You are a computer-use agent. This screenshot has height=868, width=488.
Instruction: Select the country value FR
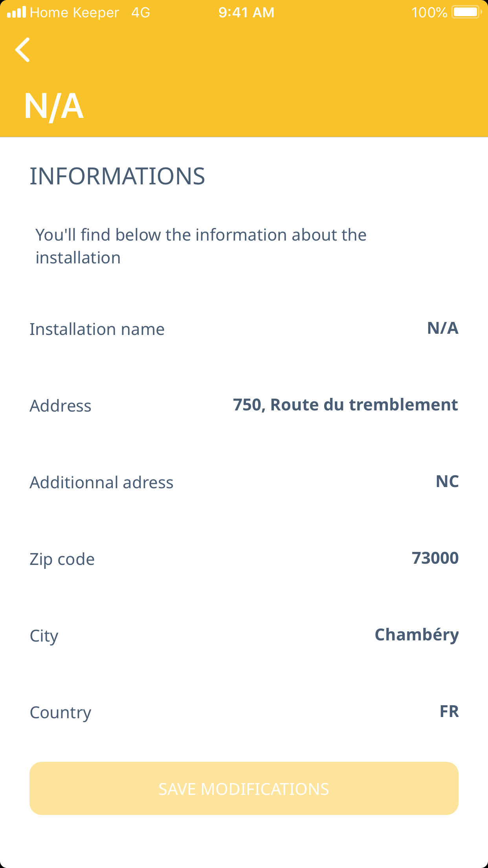pos(449,712)
